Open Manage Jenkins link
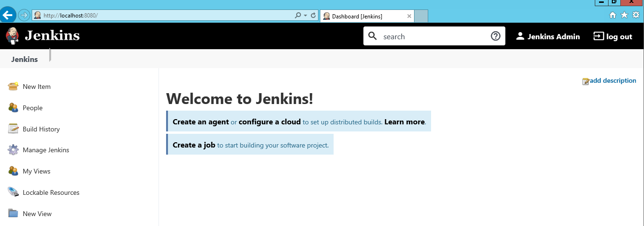 (x=46, y=150)
